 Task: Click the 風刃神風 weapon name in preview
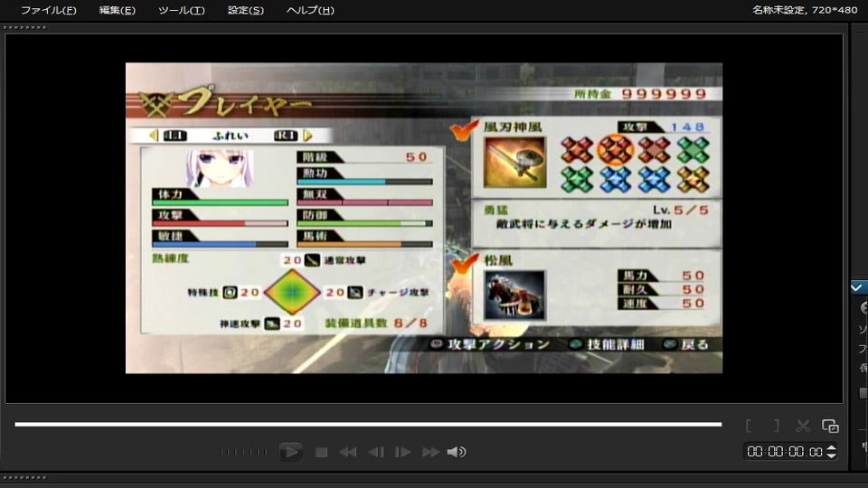[x=514, y=127]
